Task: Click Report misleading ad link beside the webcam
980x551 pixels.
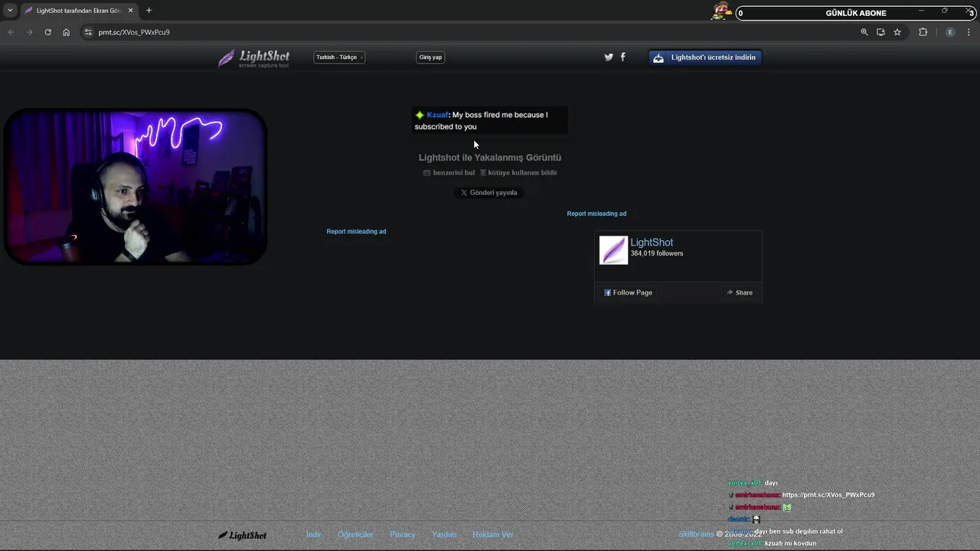Action: pyautogui.click(x=356, y=232)
